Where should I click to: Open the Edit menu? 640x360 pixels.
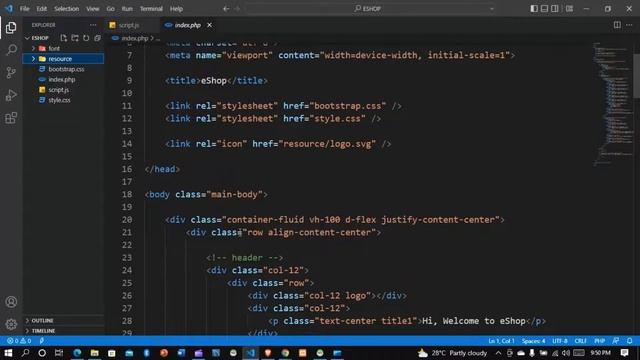click(x=42, y=9)
